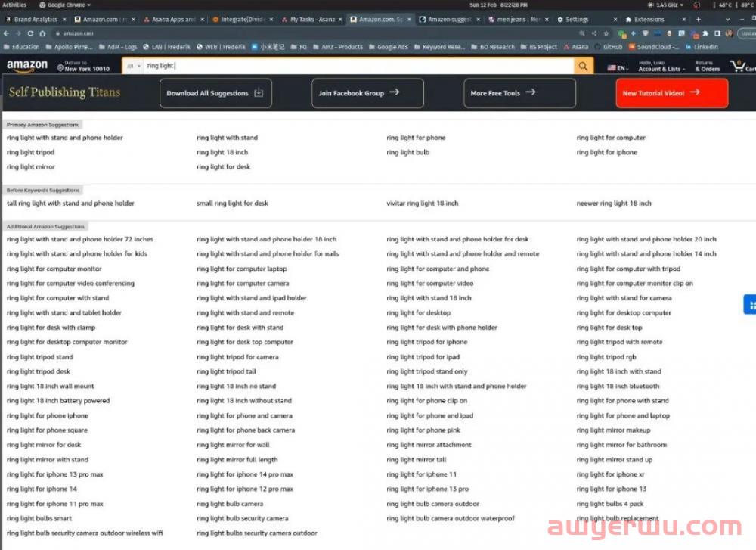Select ring light bulbs 4 pack
756x550 pixels.
[x=610, y=504]
